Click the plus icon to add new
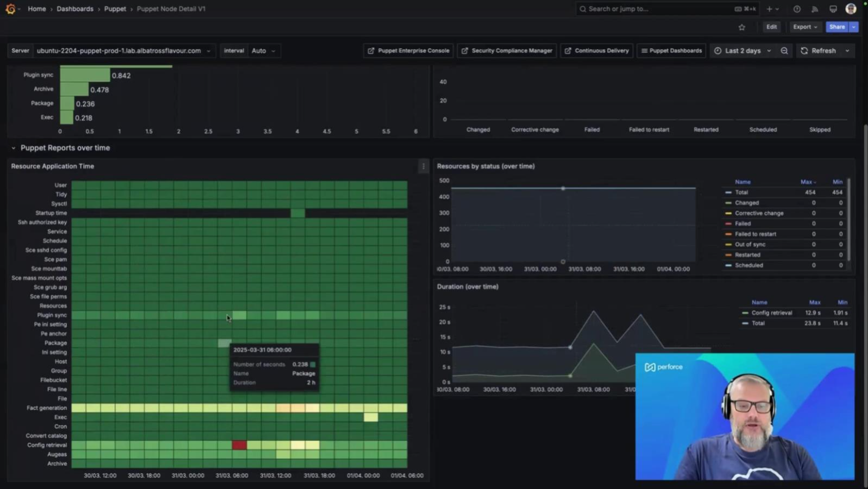 tap(770, 9)
